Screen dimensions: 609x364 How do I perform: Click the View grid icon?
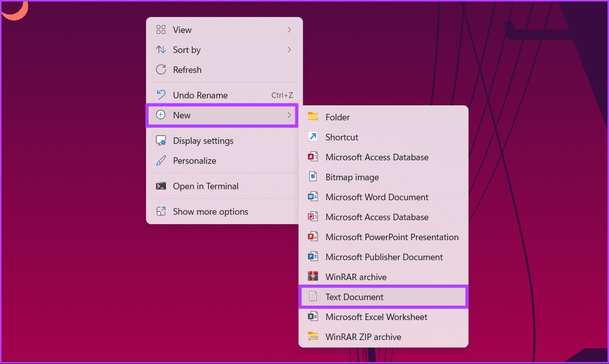[x=160, y=30]
